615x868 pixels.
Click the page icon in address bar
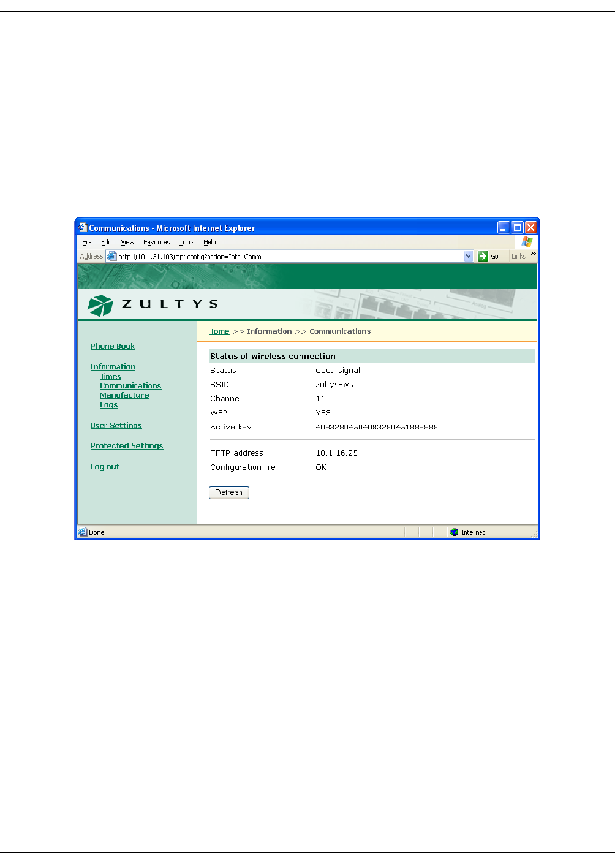[x=112, y=256]
